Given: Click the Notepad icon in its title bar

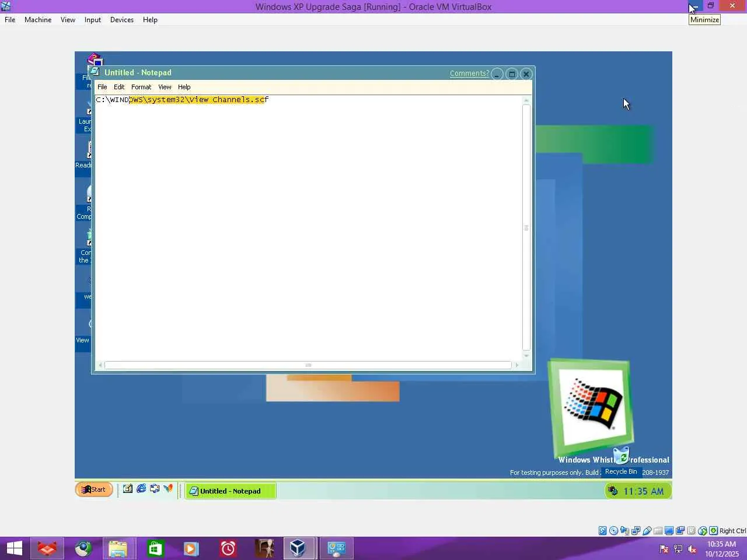Looking at the screenshot, I should (95, 72).
